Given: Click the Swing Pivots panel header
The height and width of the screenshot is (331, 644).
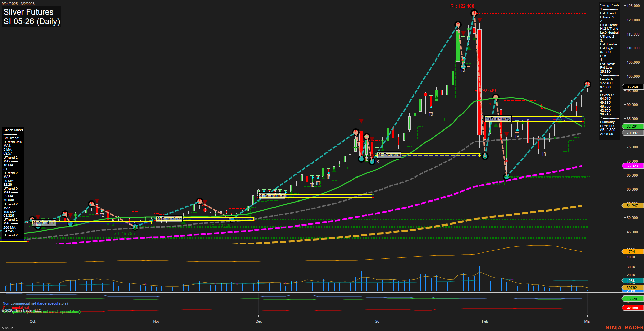Looking at the screenshot, I should coord(609,5).
